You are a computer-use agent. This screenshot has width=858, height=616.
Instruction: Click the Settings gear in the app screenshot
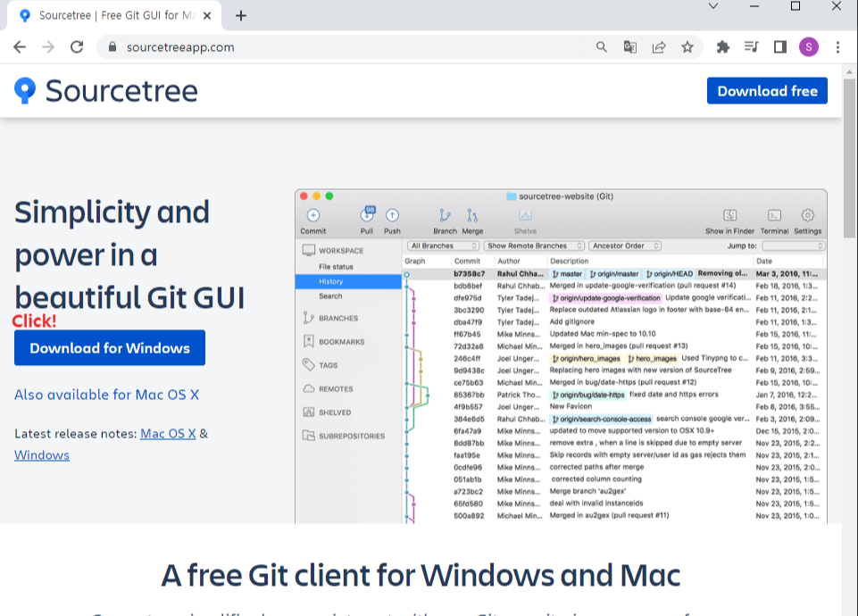click(x=808, y=215)
